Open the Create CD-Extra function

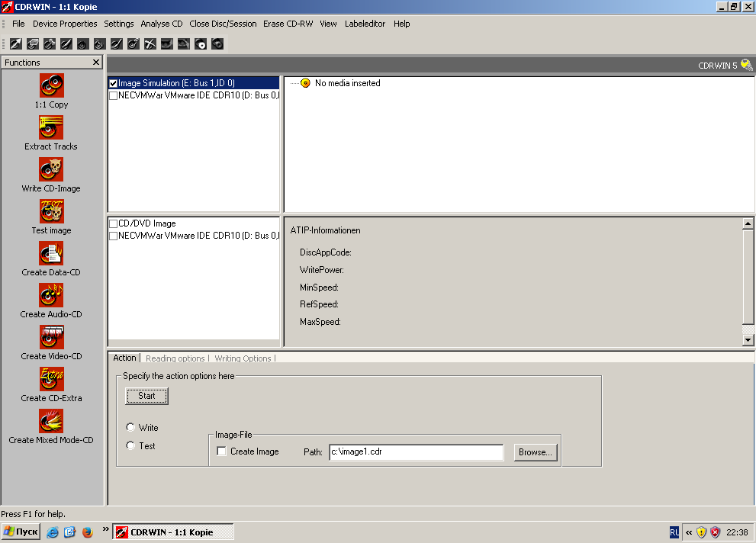51,379
